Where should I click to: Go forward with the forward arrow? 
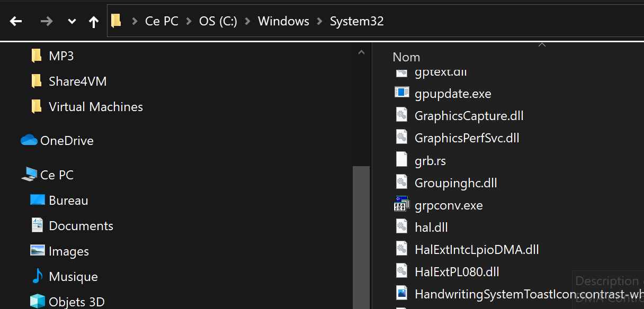(47, 21)
